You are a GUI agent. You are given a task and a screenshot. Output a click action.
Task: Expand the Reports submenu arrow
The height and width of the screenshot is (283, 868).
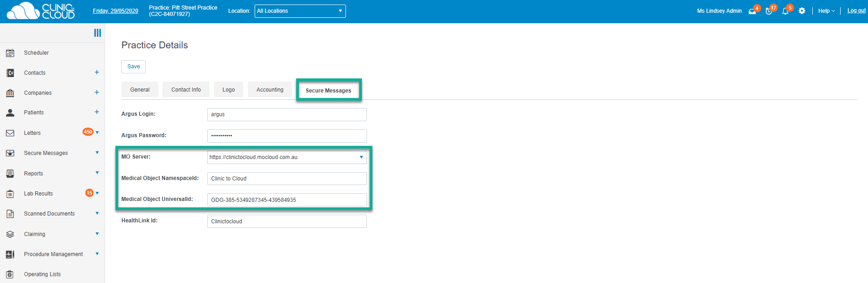[97, 173]
